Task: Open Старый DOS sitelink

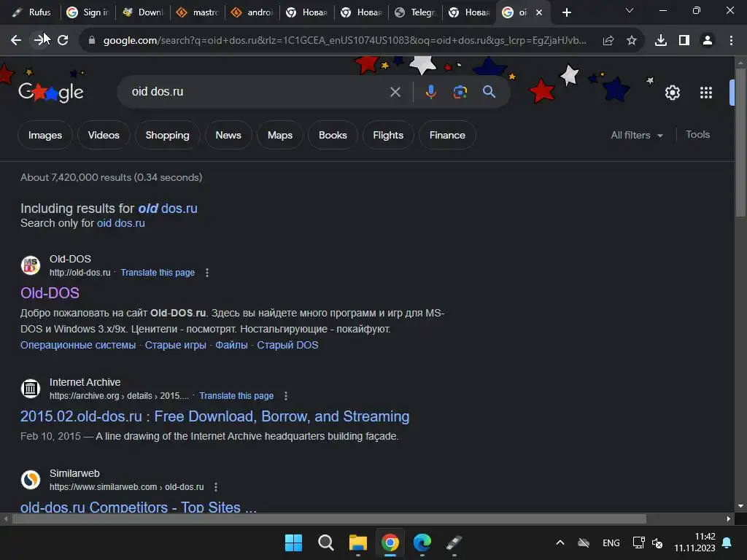Action: tap(287, 345)
